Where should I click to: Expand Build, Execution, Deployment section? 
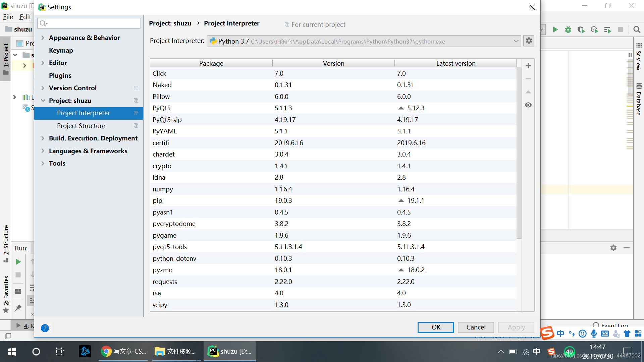(43, 138)
